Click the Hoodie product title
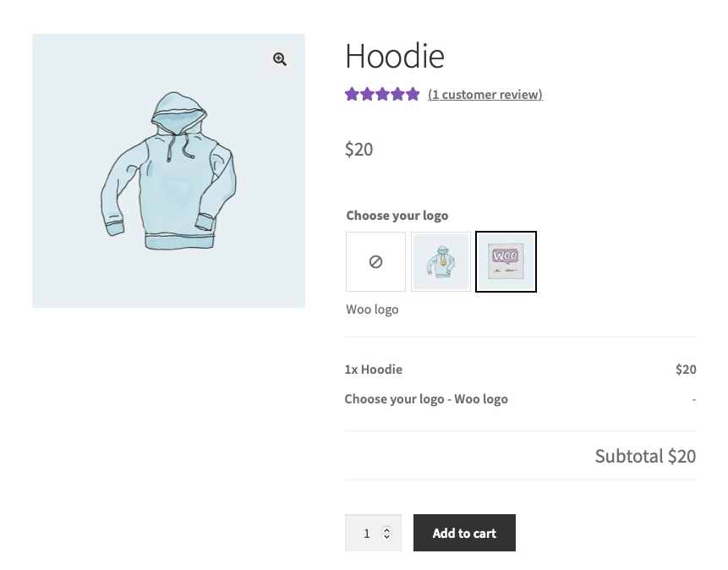 pyautogui.click(x=394, y=57)
